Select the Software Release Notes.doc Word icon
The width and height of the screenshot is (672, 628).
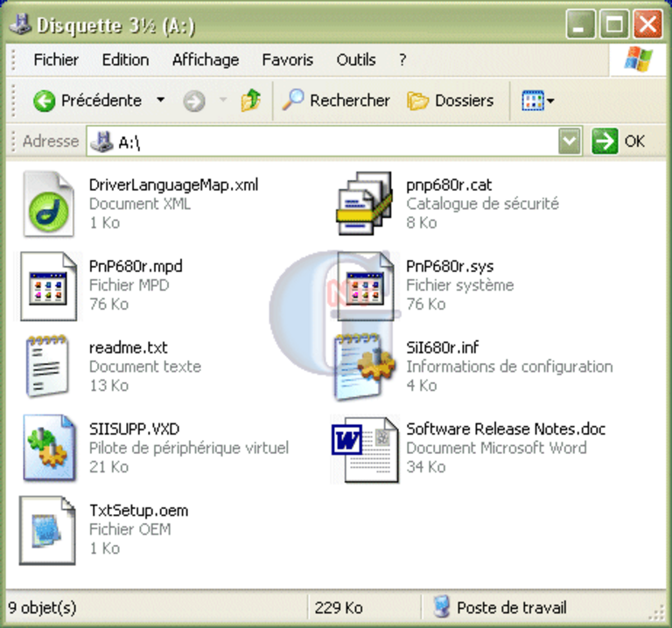click(365, 450)
